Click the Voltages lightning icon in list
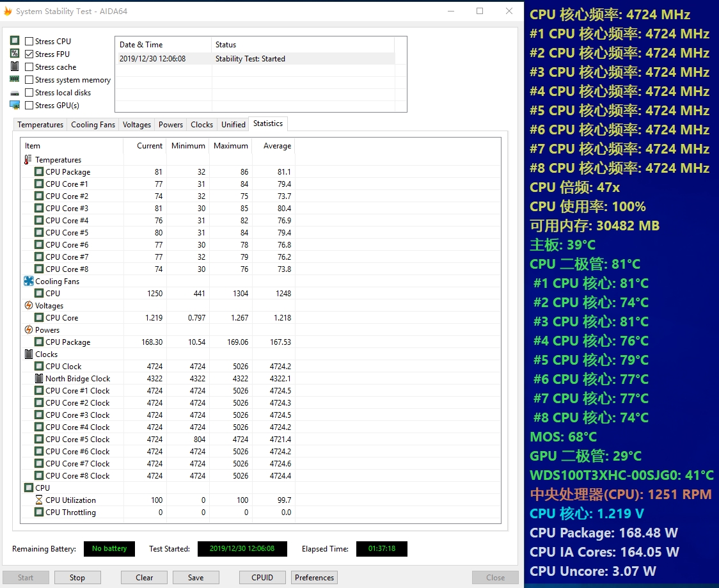 pyautogui.click(x=28, y=306)
